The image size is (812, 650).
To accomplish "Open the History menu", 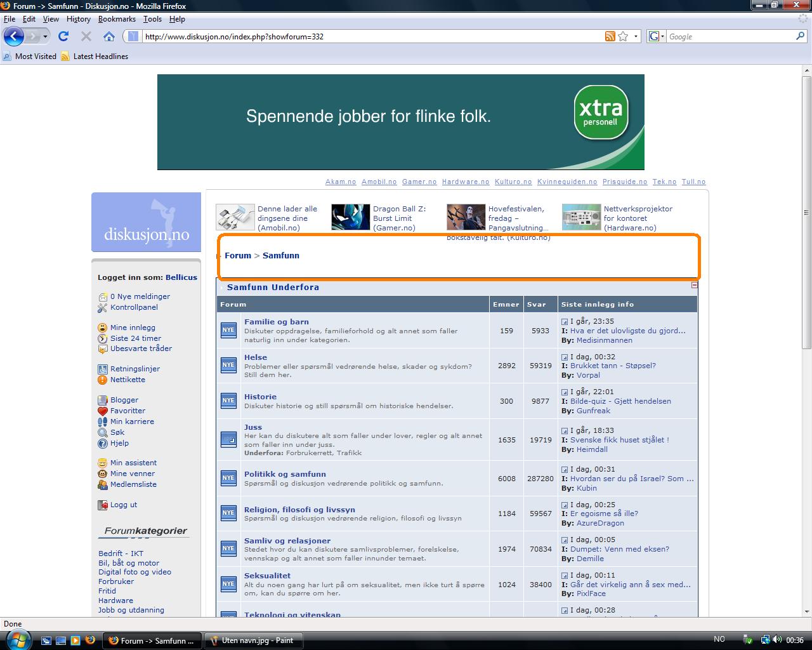I will (79, 19).
